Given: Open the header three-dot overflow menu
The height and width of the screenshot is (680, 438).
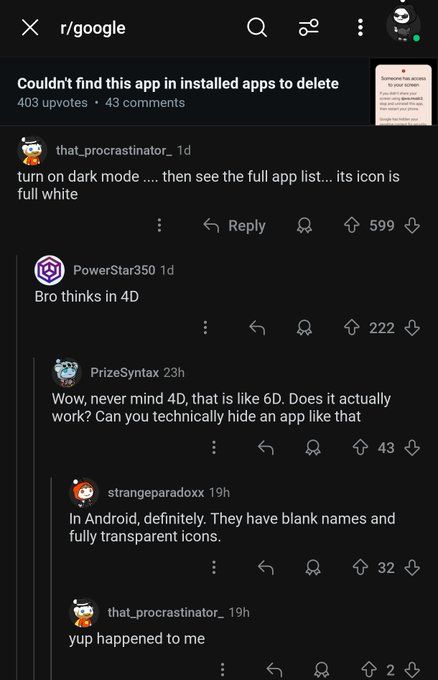Looking at the screenshot, I should pyautogui.click(x=360, y=28).
